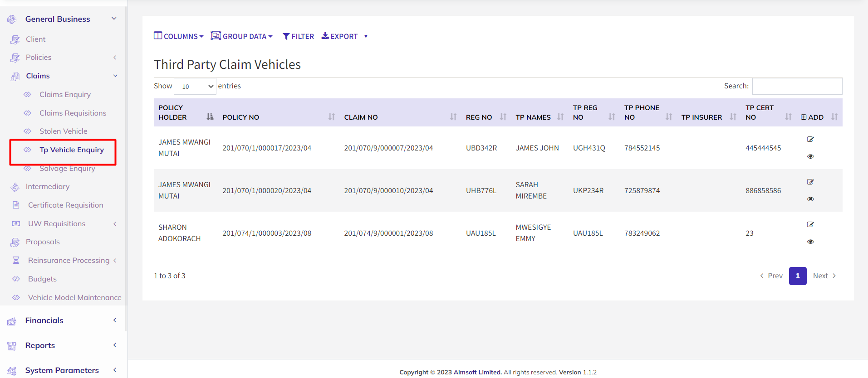Image resolution: width=868 pixels, height=378 pixels.
Task: Open the Columns dropdown
Action: coord(178,36)
